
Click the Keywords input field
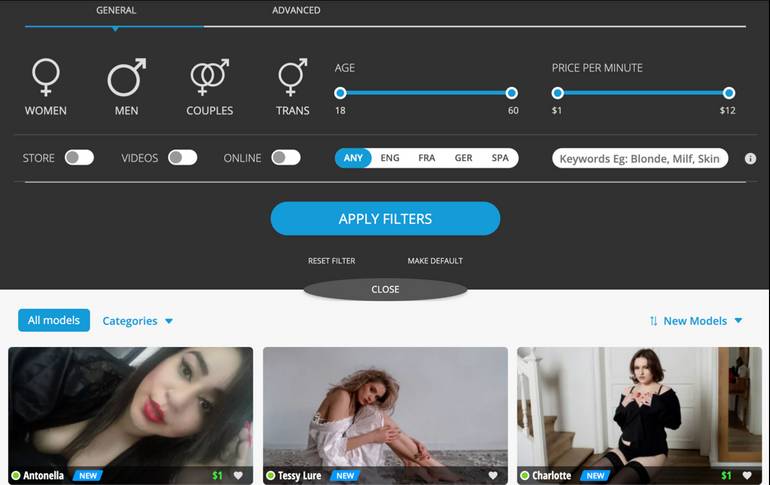(640, 158)
